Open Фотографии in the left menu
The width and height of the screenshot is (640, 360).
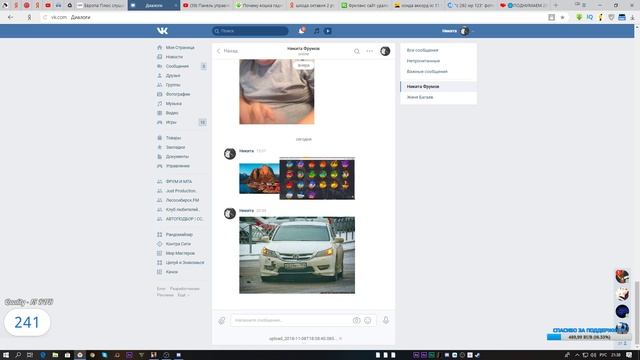[178, 94]
